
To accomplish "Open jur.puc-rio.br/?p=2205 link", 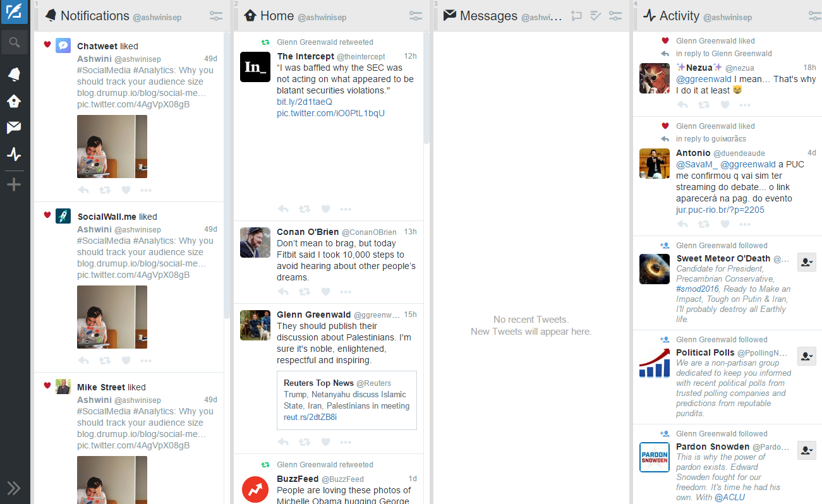I will point(720,210).
